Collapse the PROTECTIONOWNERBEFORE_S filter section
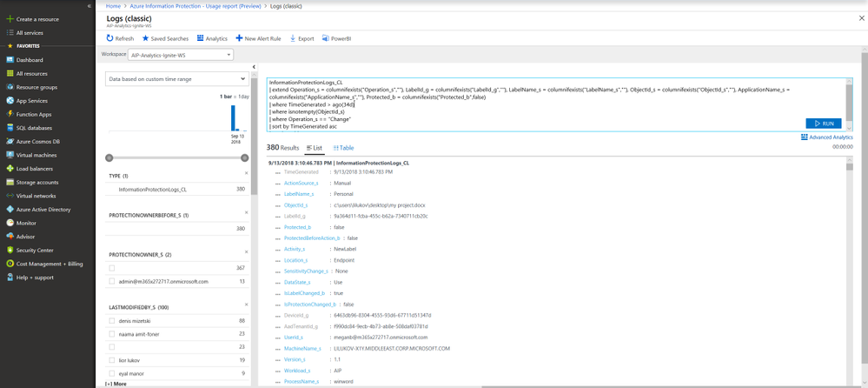Viewport: 868px width, 388px height. click(x=247, y=213)
